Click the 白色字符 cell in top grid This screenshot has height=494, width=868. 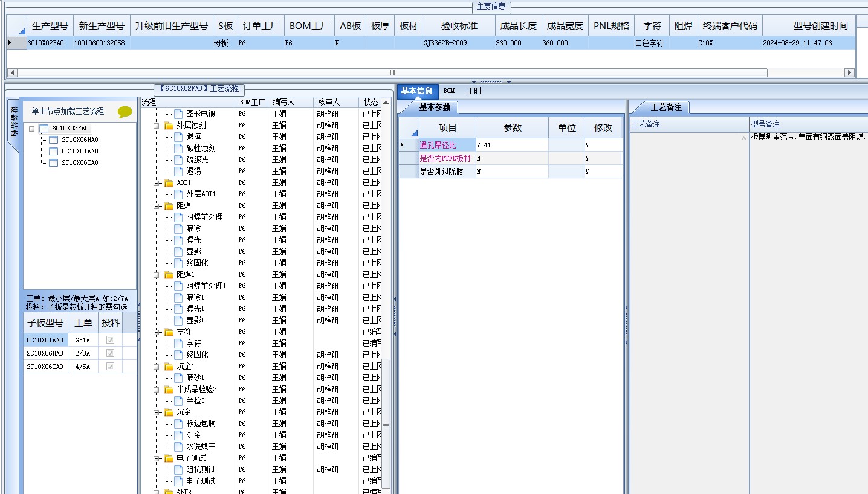click(652, 43)
